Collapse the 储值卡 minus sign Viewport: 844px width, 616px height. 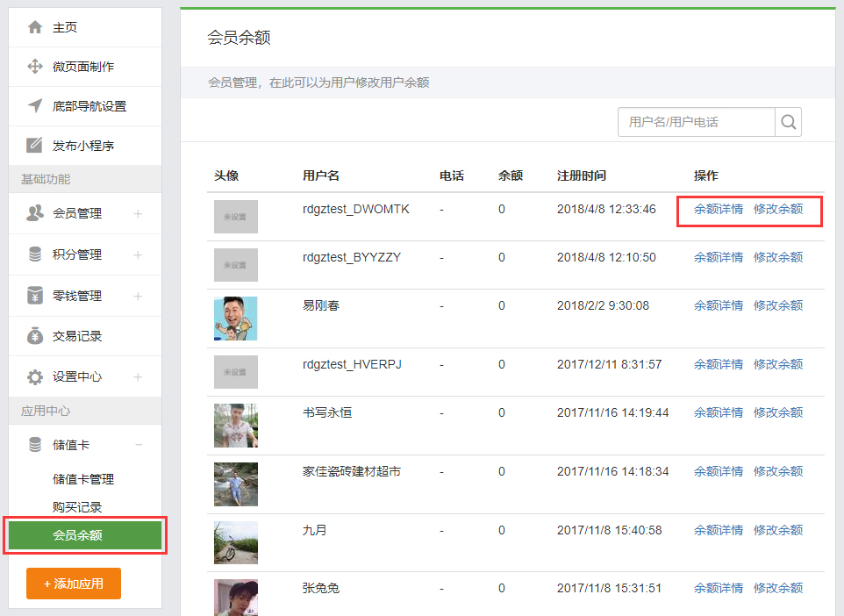[139, 445]
